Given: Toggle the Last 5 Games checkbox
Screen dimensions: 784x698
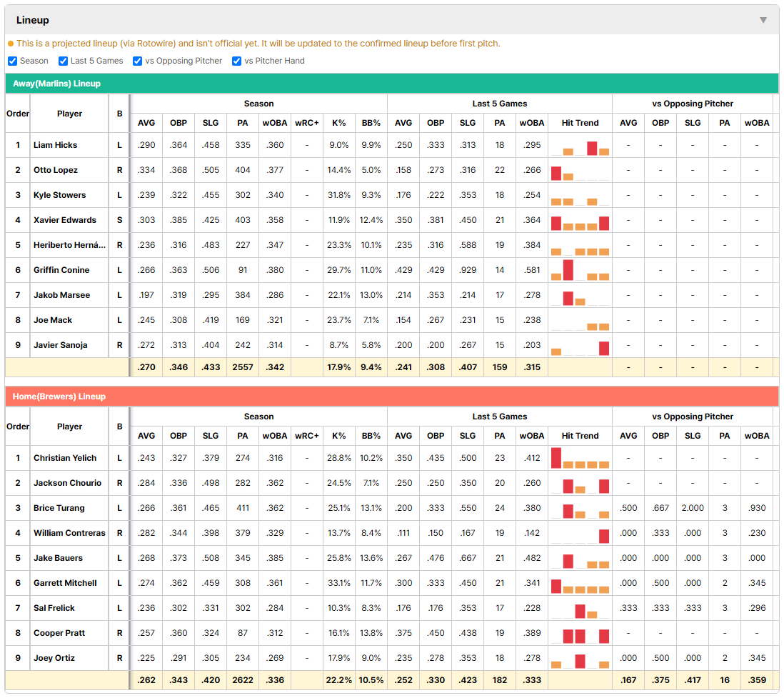Looking at the screenshot, I should [x=63, y=61].
